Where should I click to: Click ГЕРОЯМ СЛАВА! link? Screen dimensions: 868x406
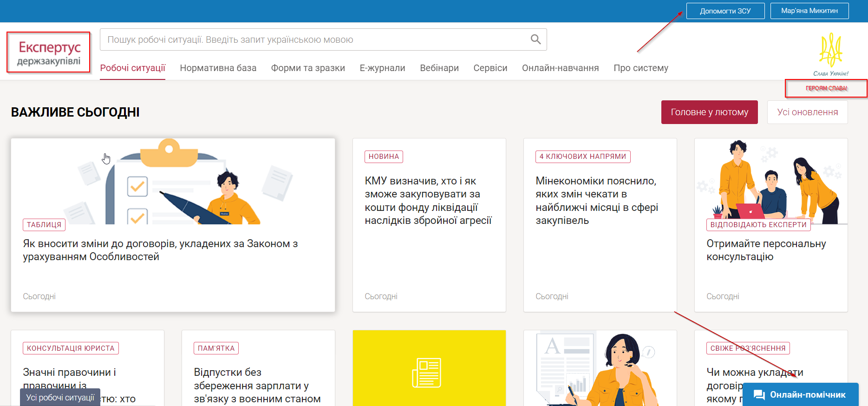(826, 88)
